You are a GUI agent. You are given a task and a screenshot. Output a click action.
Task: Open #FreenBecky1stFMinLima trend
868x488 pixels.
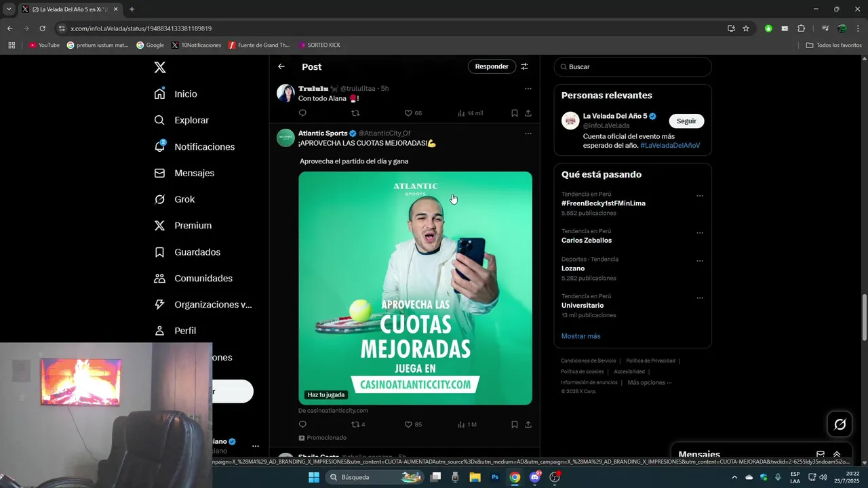(604, 203)
